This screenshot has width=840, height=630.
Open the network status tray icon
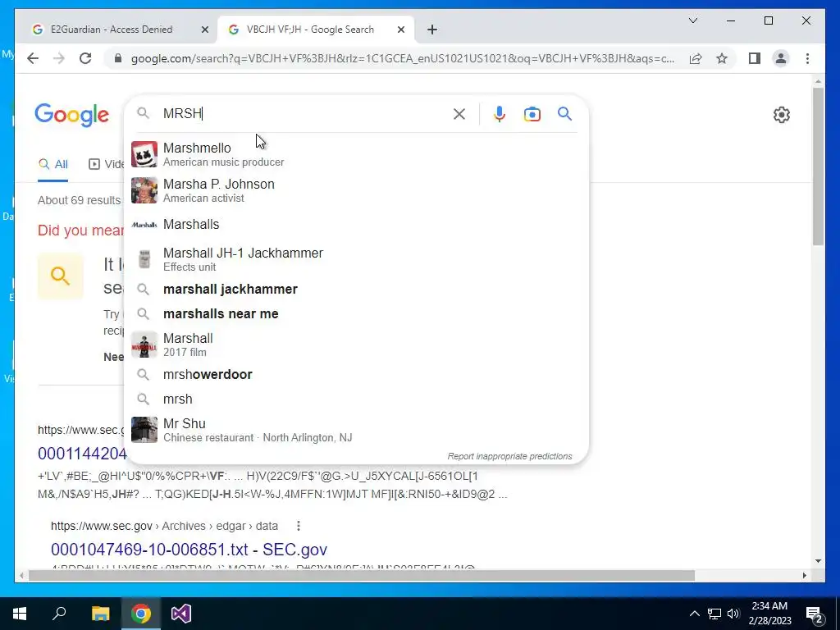(714, 614)
